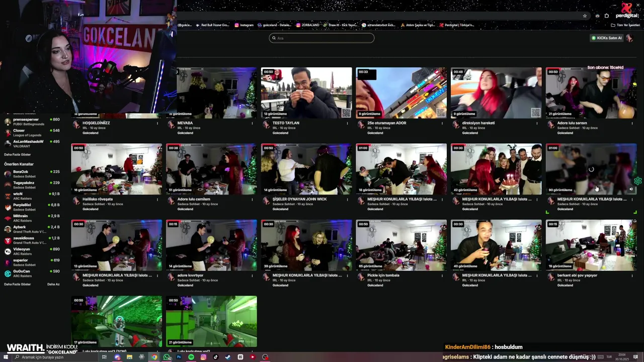
Task: Open options menu for Adore lulu sarısın clip
Action: pos(632,123)
